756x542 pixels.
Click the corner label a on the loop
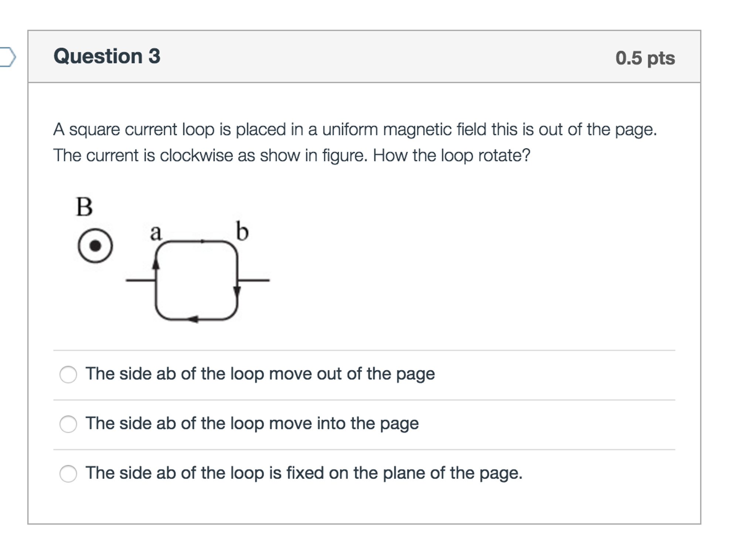point(156,233)
